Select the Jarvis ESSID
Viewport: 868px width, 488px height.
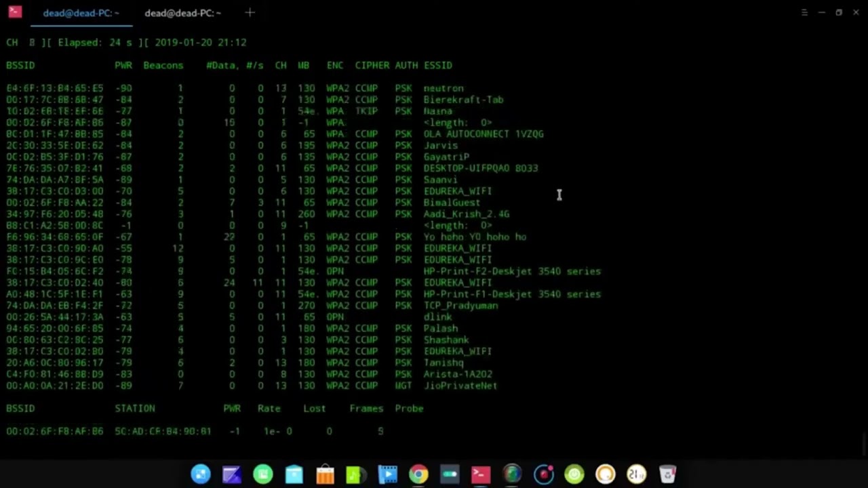pyautogui.click(x=441, y=145)
